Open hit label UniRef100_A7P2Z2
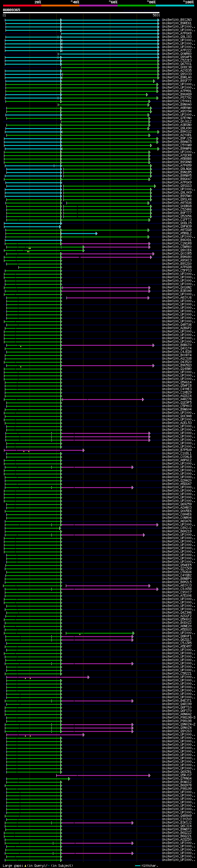 pyautogui.click(x=177, y=50)
